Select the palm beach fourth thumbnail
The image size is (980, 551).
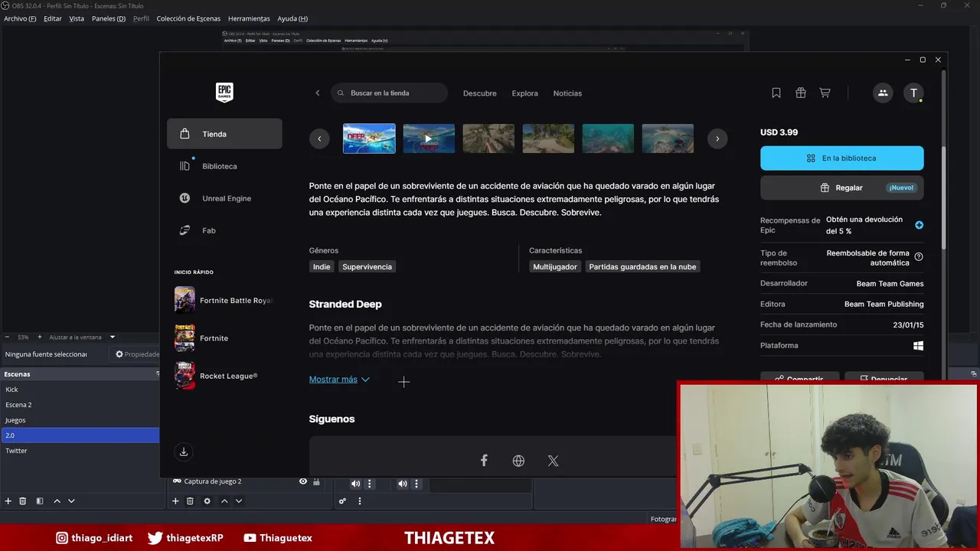548,139
